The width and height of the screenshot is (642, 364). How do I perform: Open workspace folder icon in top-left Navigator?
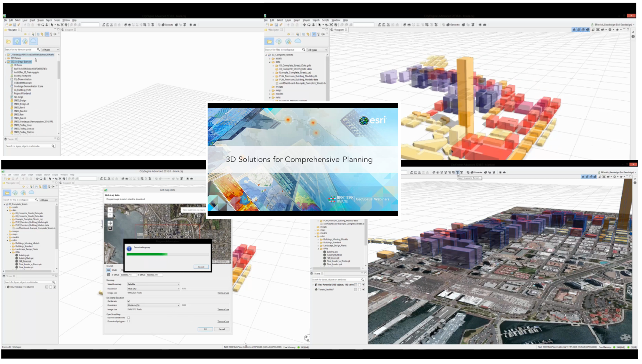tap(8, 41)
